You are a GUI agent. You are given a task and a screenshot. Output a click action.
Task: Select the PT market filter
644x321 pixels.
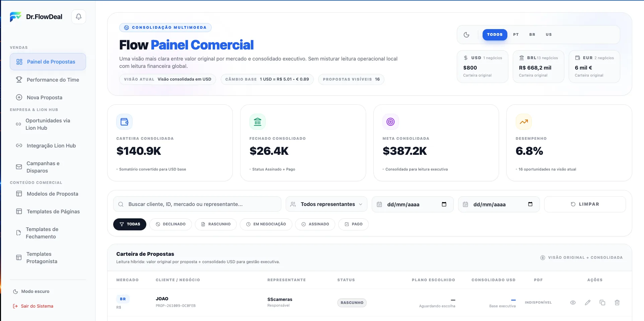click(x=516, y=34)
